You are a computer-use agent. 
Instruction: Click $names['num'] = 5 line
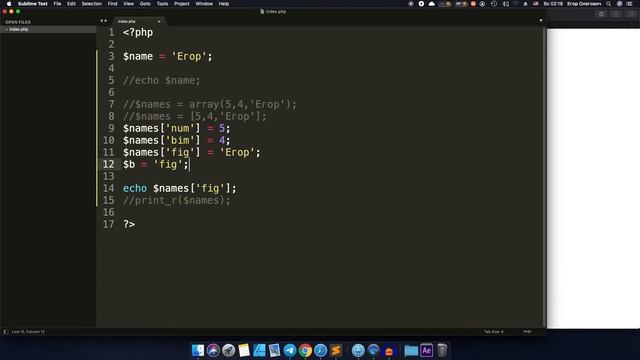click(177, 128)
